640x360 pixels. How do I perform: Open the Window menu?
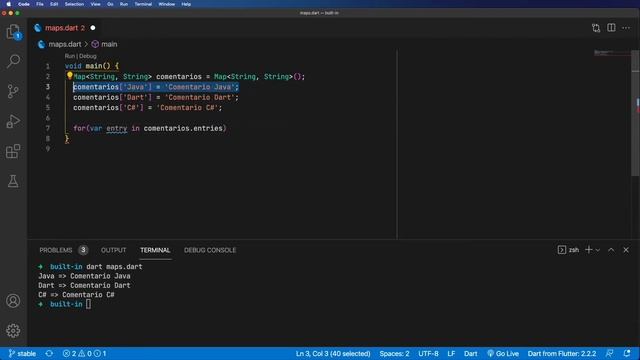[167, 4]
